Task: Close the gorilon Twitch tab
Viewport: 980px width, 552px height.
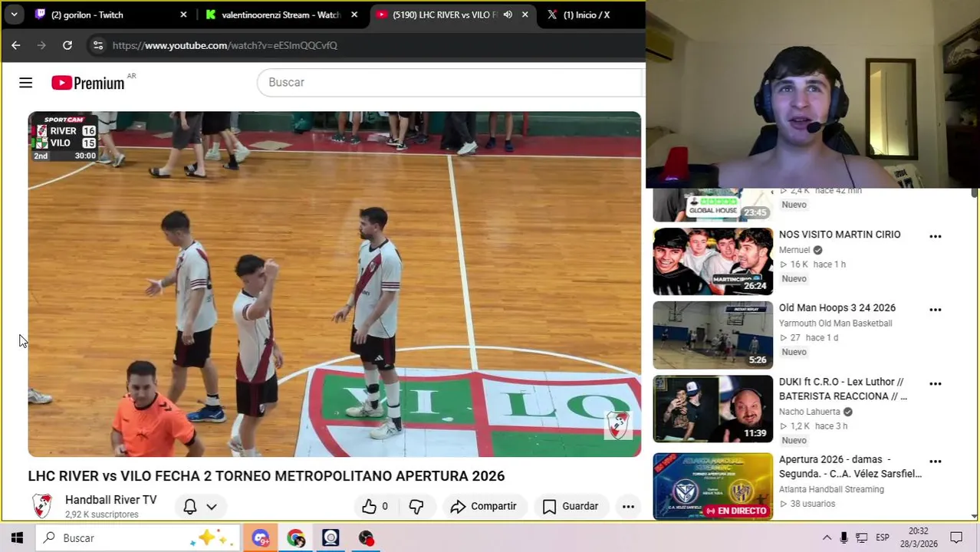Action: click(x=183, y=15)
